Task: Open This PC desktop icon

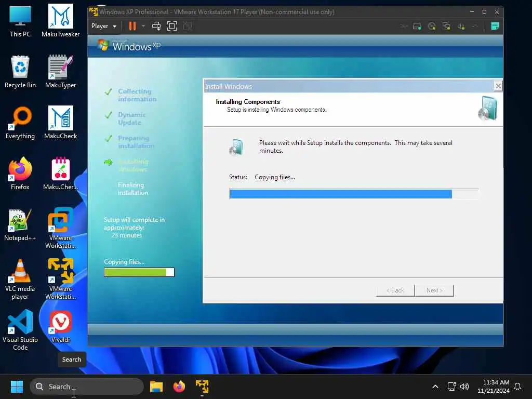Action: coord(20,21)
